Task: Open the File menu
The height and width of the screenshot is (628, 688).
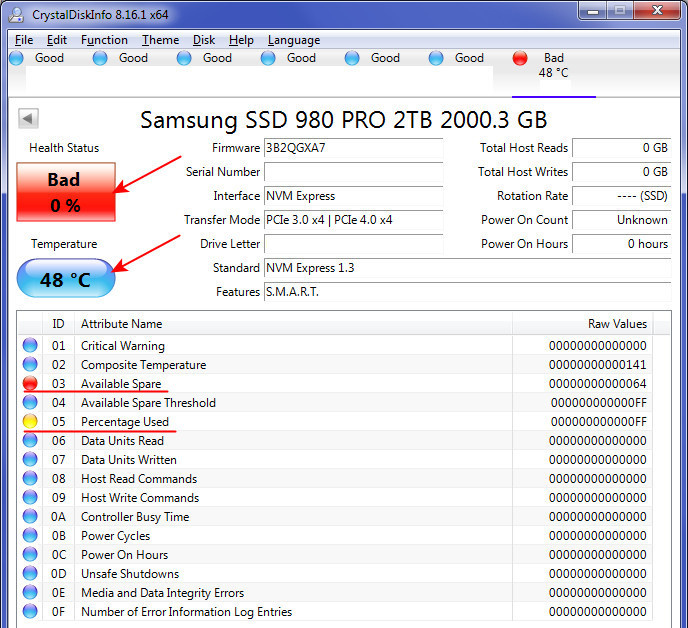Action: pyautogui.click(x=24, y=40)
